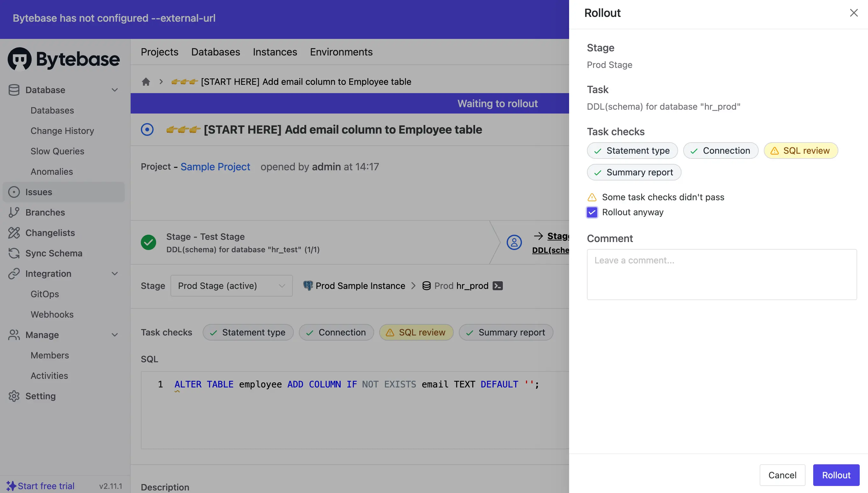Click the Test Stage green check icon
The width and height of the screenshot is (868, 493).
(x=148, y=242)
